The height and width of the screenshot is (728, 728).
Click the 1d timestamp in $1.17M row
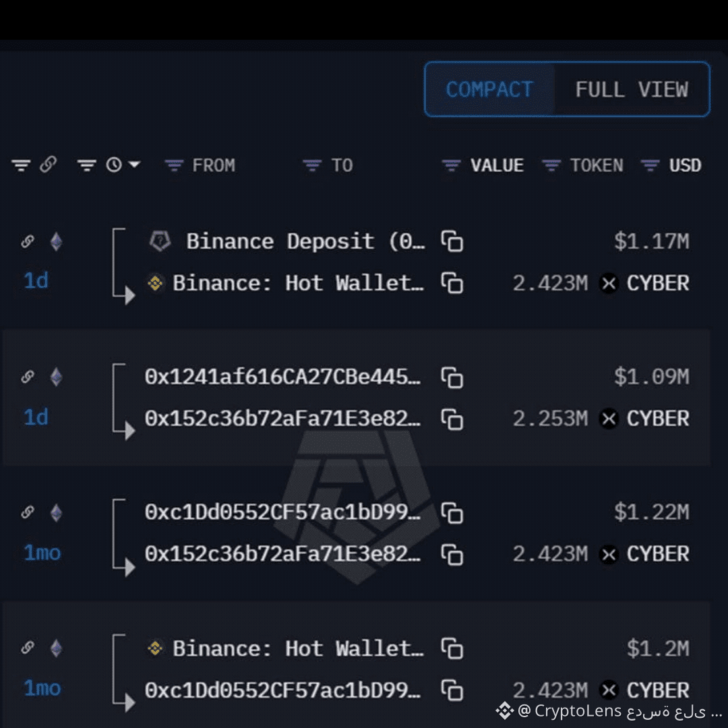(36, 281)
